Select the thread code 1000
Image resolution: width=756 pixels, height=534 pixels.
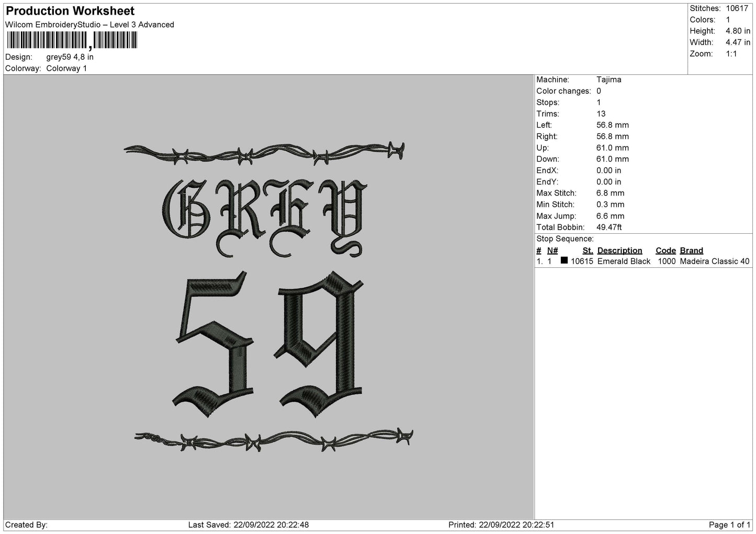coord(666,262)
